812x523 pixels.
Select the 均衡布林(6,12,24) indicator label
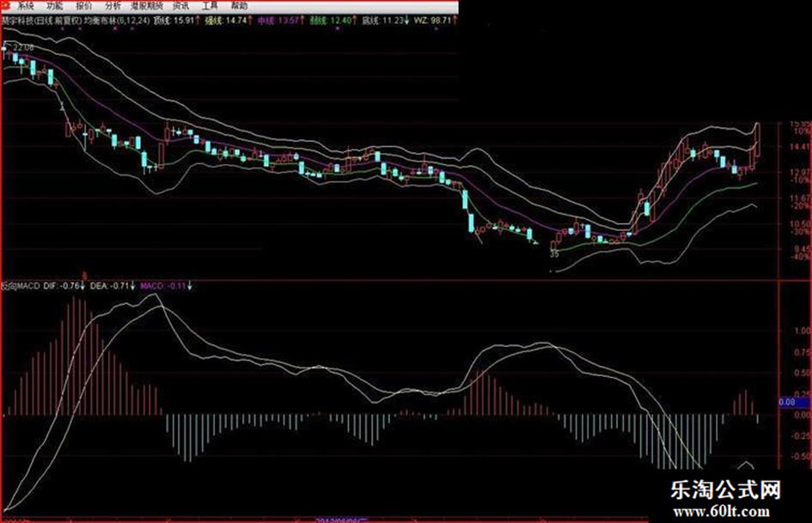(x=117, y=21)
